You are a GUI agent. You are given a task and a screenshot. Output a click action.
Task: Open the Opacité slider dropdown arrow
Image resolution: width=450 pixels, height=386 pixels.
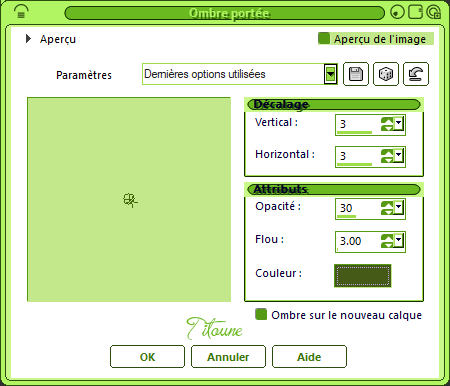pos(399,208)
